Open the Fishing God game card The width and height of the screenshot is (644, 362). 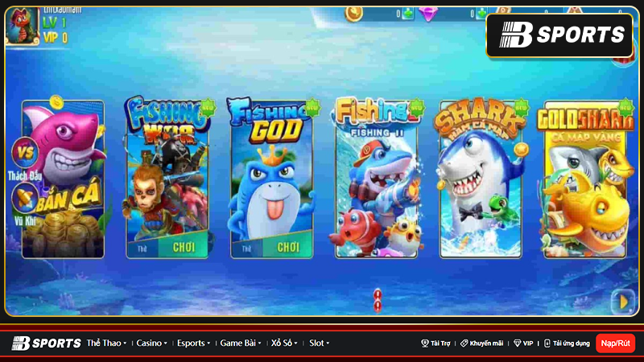coord(271,179)
